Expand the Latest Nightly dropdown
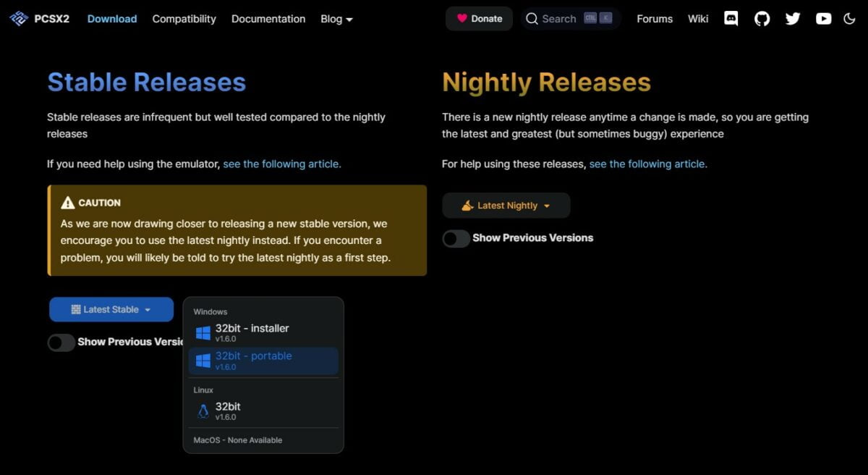This screenshot has height=475, width=868. tap(506, 206)
